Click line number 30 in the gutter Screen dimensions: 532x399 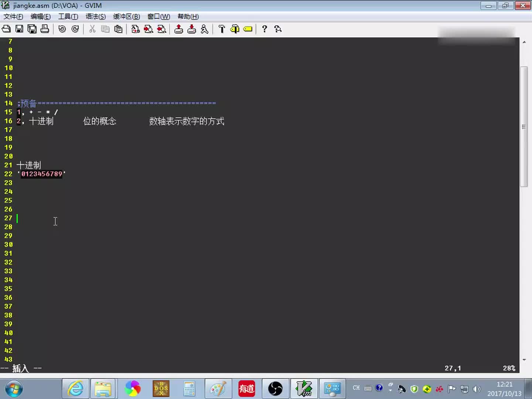pyautogui.click(x=8, y=245)
